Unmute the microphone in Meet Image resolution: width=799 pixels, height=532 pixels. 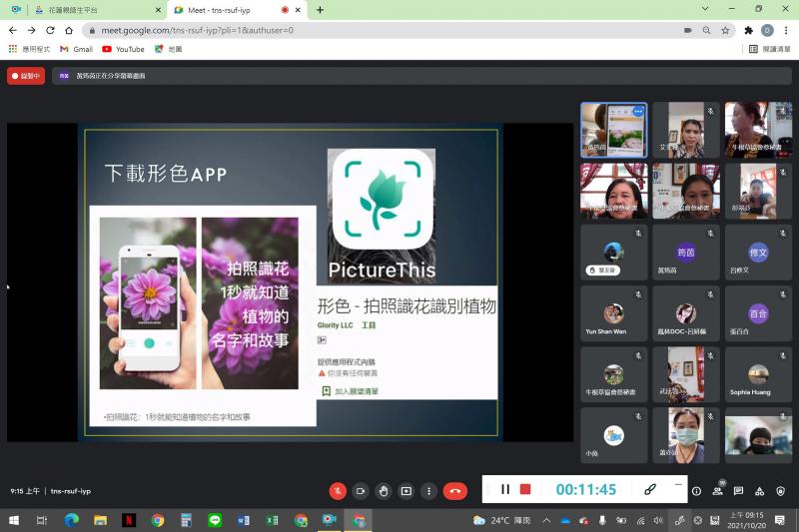pos(338,491)
